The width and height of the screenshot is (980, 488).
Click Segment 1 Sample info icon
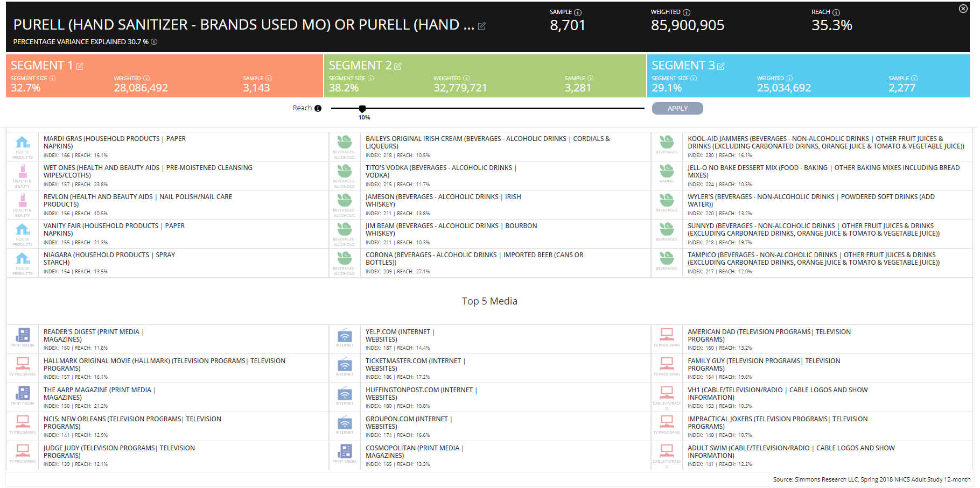[x=269, y=79]
